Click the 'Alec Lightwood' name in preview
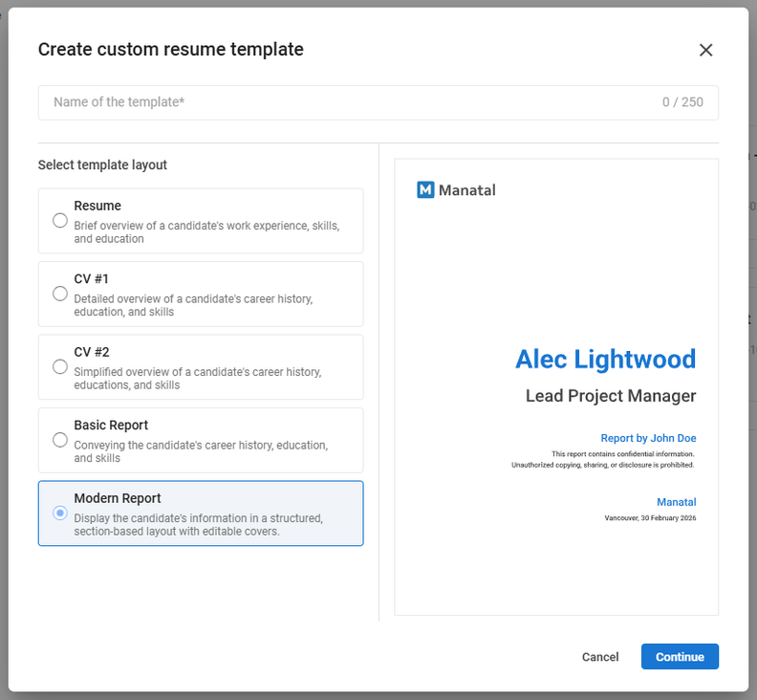 coord(605,359)
